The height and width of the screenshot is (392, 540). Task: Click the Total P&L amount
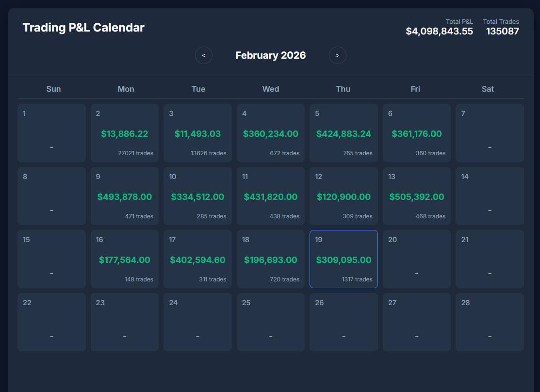point(439,32)
